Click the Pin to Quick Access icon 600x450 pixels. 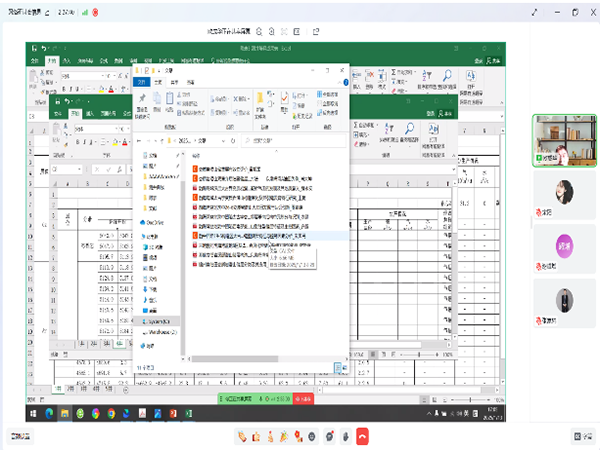144,99
